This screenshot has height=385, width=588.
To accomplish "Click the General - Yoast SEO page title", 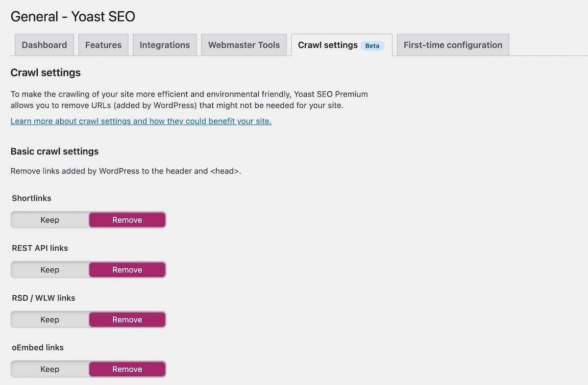I will point(73,17).
